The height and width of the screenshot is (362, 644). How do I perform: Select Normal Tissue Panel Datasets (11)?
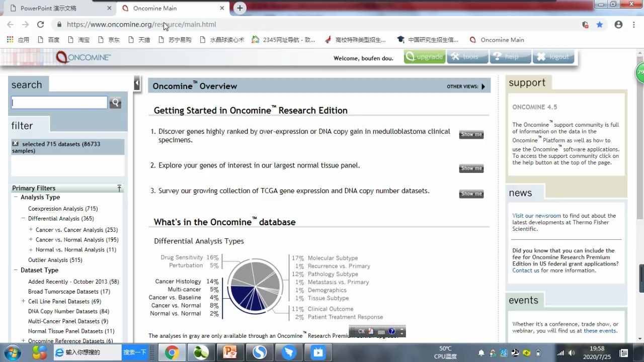point(71,331)
